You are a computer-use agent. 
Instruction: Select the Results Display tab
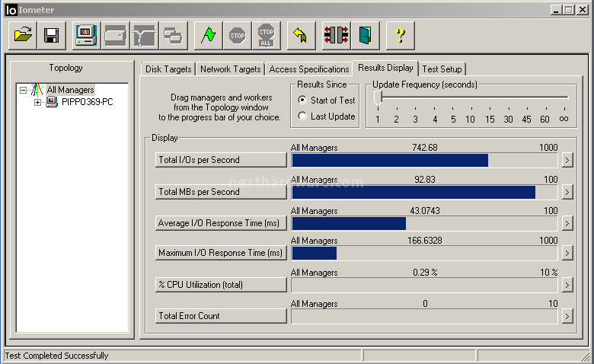coord(385,68)
